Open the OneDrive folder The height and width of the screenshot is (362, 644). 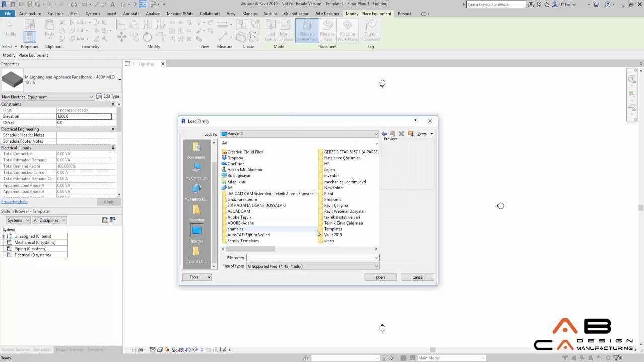[235, 164]
